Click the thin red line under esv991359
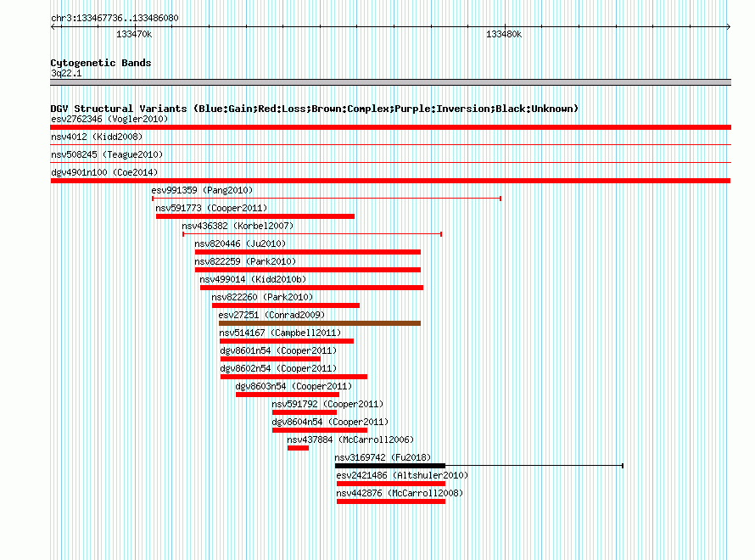Viewport: 755px width, 560px height. click(327, 199)
